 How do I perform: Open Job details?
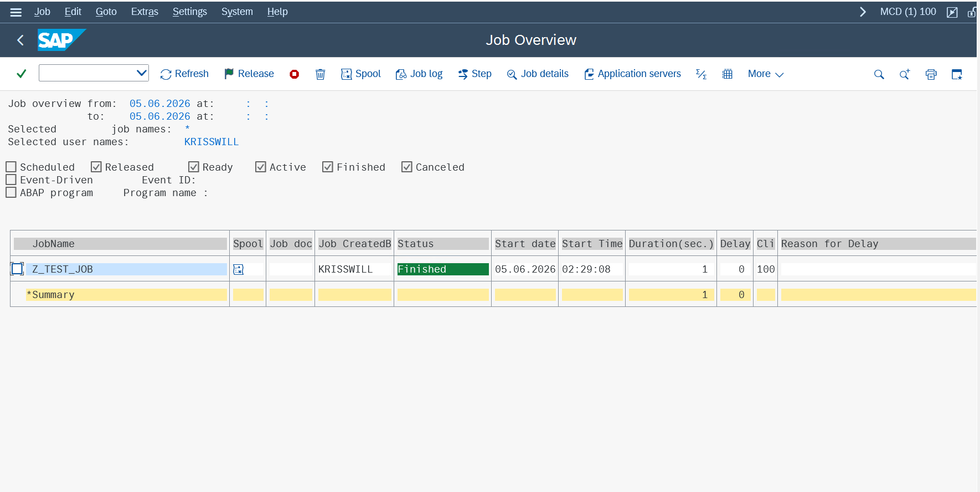click(538, 74)
